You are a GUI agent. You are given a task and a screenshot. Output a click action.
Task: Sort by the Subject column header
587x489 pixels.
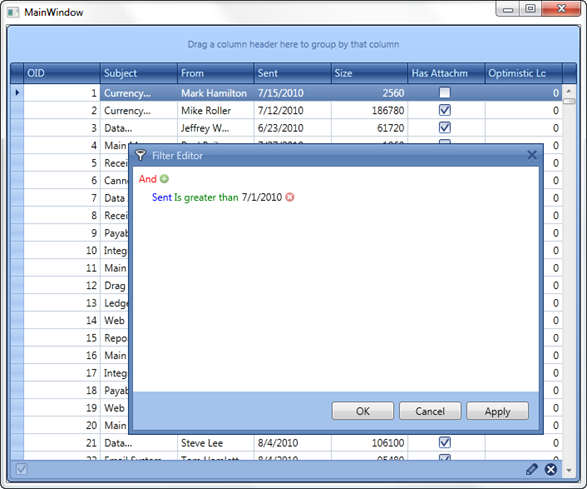pyautogui.click(x=139, y=73)
